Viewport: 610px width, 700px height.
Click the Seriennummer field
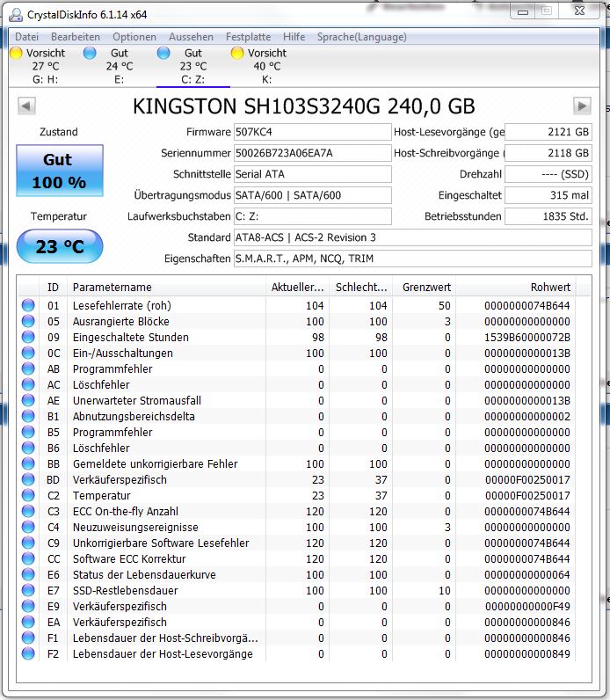[x=313, y=153]
